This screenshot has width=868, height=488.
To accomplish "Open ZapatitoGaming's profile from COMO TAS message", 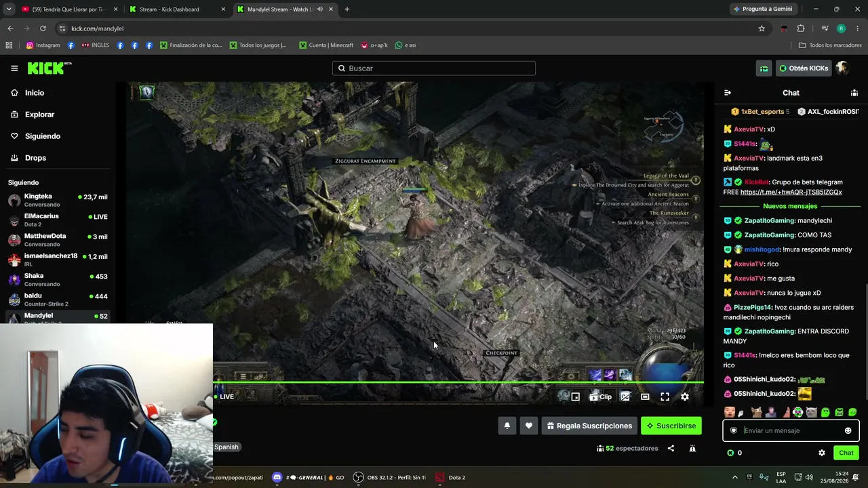I will pyautogui.click(x=770, y=235).
